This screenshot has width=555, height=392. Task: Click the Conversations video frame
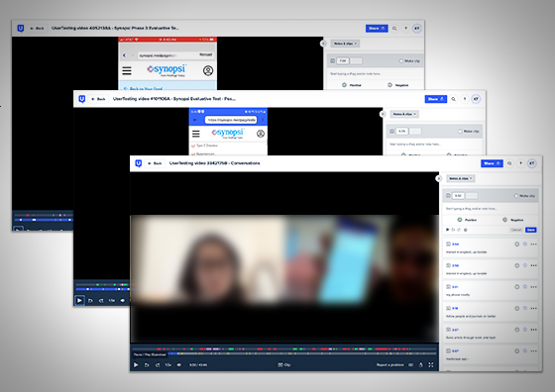pyautogui.click(x=284, y=257)
